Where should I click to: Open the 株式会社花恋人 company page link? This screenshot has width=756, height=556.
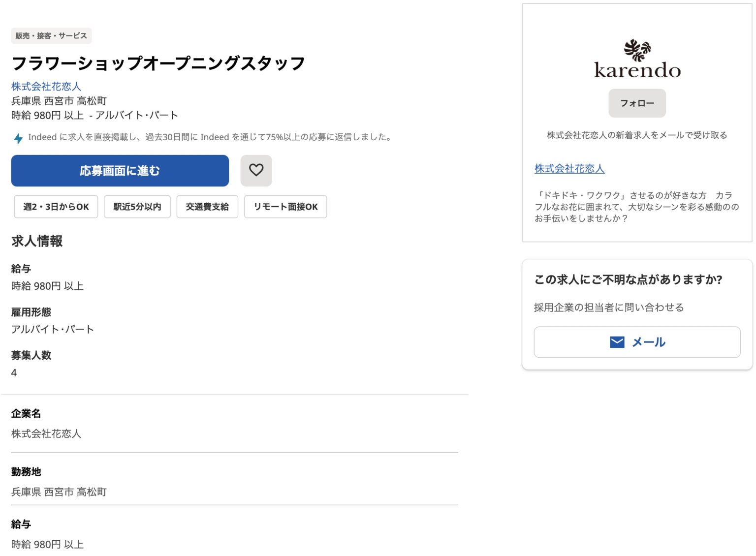click(46, 86)
